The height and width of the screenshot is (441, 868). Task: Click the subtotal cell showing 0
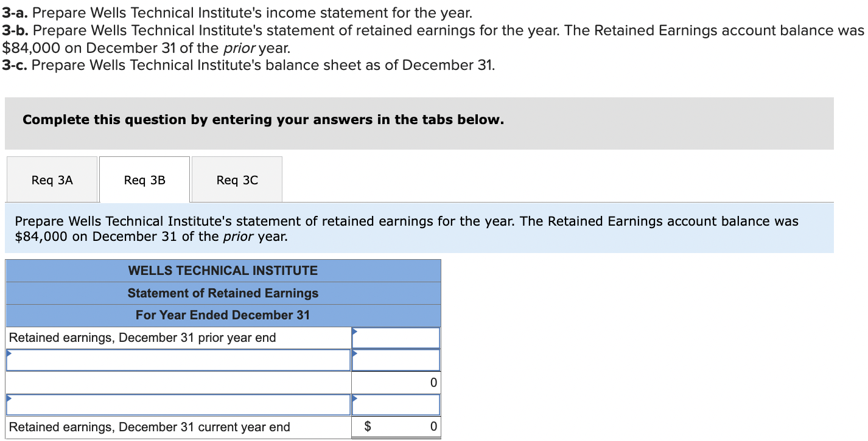click(x=395, y=382)
